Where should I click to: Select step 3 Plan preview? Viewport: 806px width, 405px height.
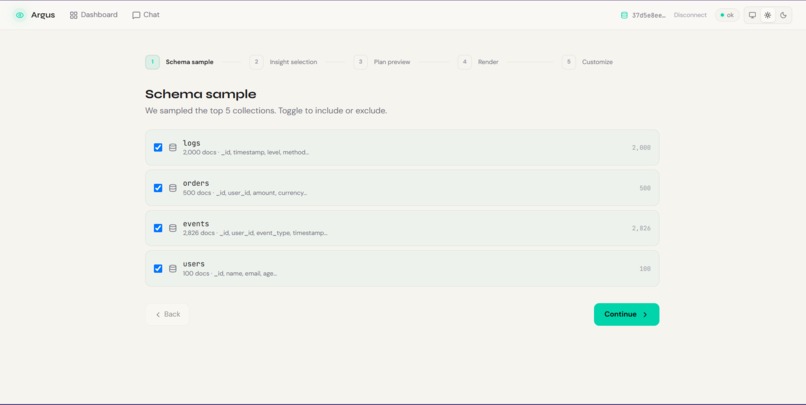click(x=382, y=62)
